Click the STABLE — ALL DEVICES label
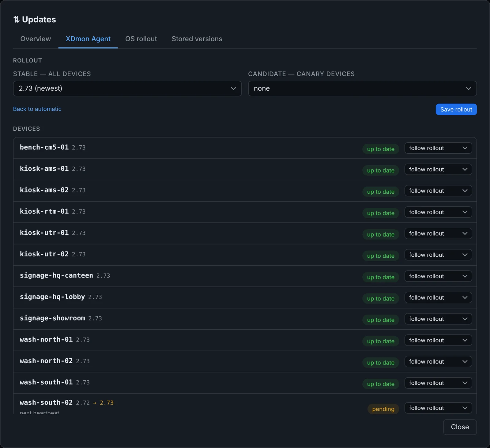The image size is (490, 448). pos(52,74)
